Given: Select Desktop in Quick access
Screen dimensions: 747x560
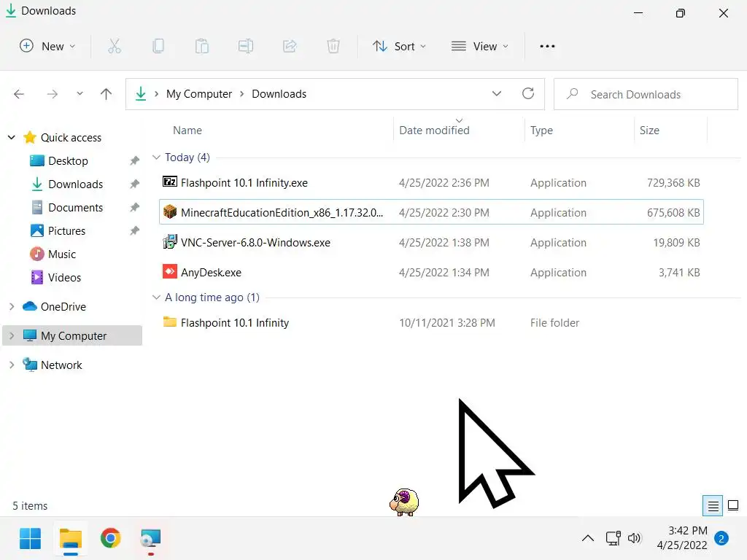Looking at the screenshot, I should (x=68, y=161).
